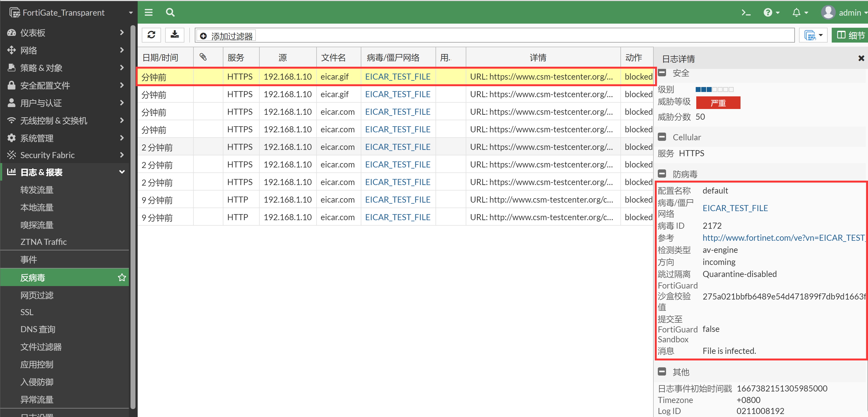Click the red 严重 threat level badge
The image size is (868, 417).
(718, 103)
